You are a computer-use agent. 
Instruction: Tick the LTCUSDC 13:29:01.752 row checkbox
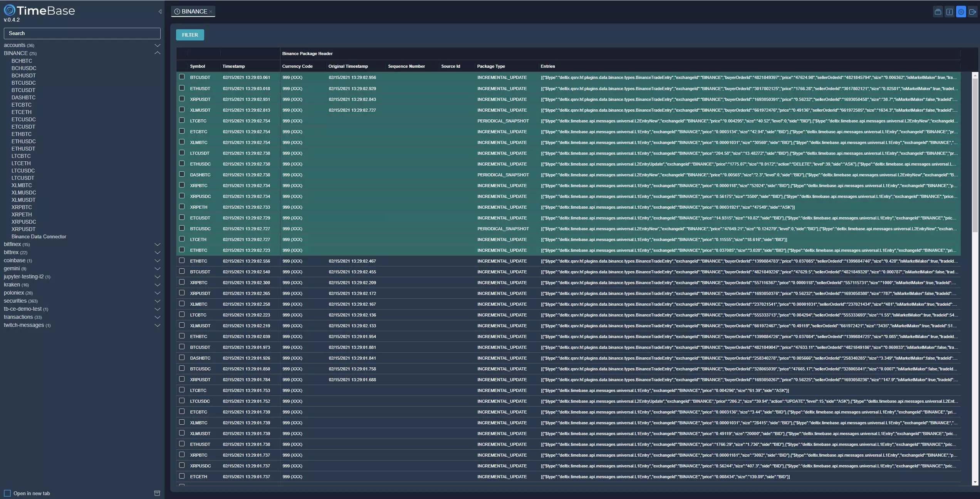pos(182,400)
